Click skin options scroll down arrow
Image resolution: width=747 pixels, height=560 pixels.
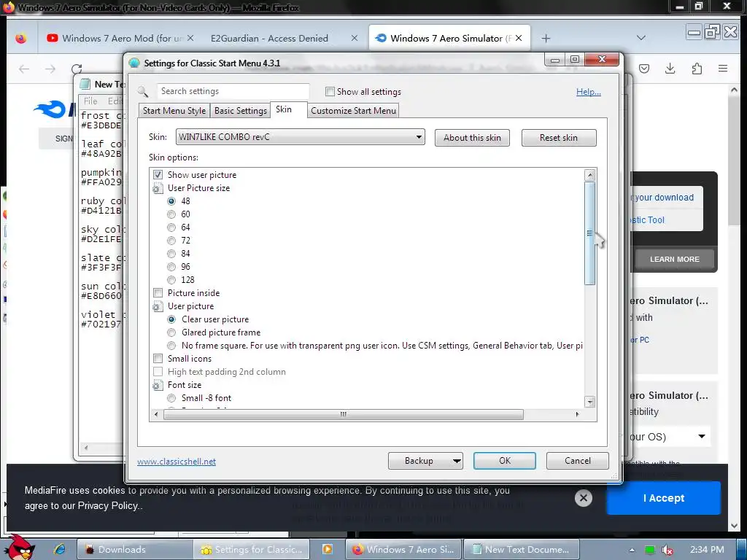[590, 402]
